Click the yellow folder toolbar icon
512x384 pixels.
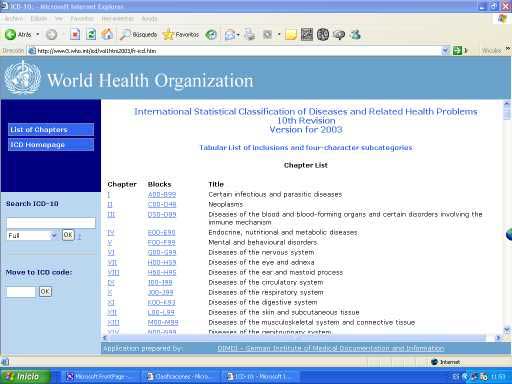tap(291, 34)
